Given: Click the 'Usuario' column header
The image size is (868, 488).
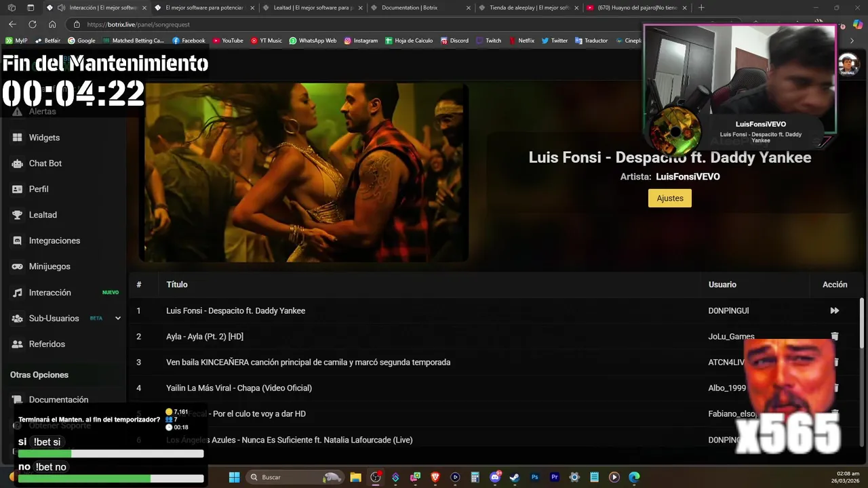Looking at the screenshot, I should 722,285.
